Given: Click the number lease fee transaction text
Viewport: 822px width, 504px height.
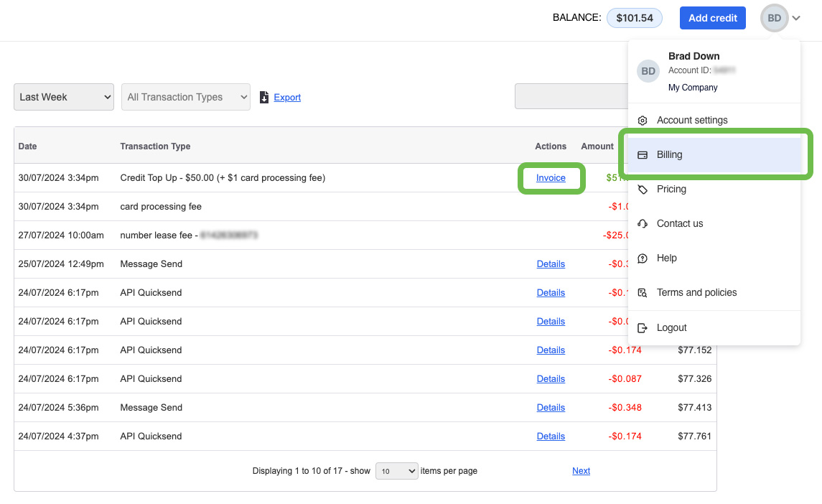Looking at the screenshot, I should click(189, 235).
